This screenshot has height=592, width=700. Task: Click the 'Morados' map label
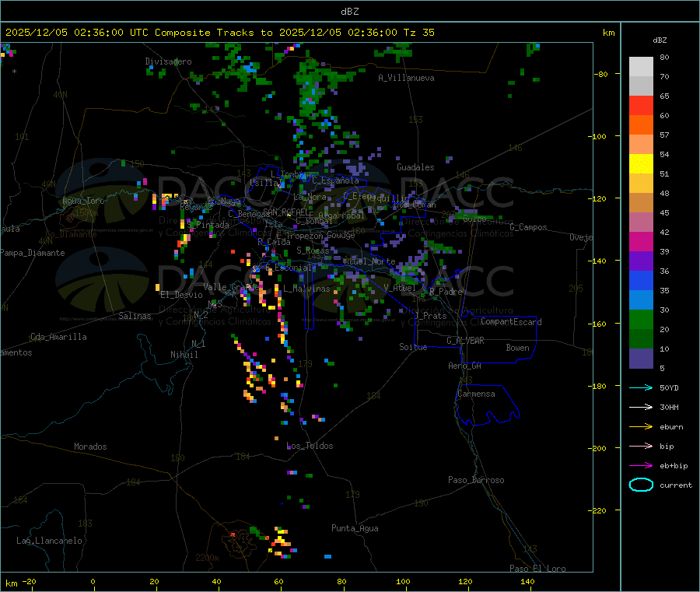tap(90, 447)
